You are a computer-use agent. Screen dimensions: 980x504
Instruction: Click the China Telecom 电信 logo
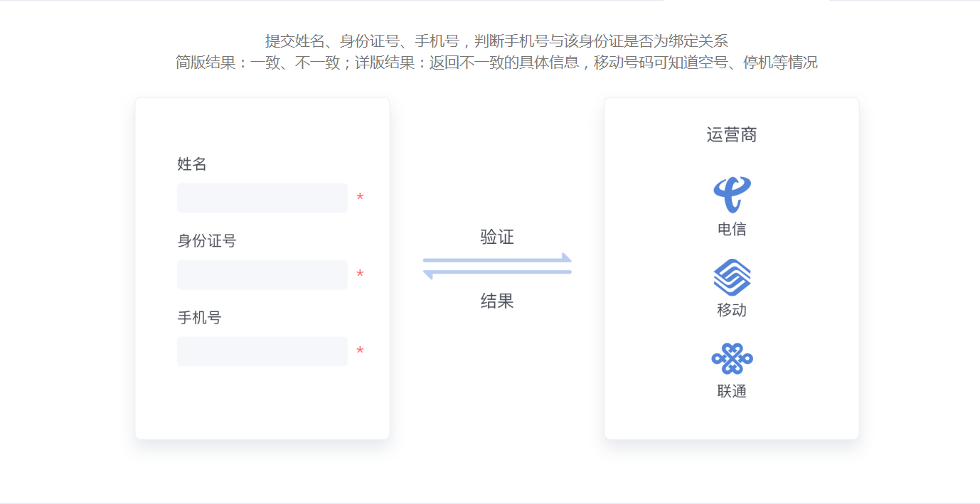732,194
